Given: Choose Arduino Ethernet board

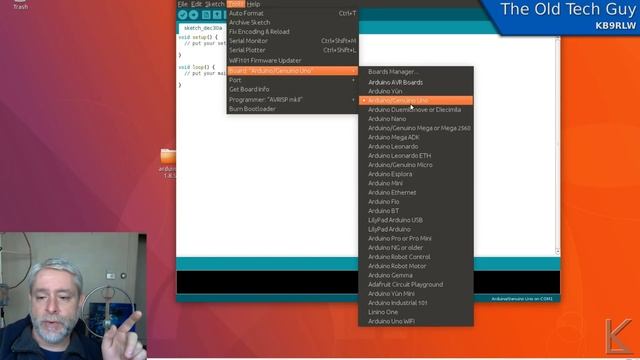Looking at the screenshot, I should (416, 193).
